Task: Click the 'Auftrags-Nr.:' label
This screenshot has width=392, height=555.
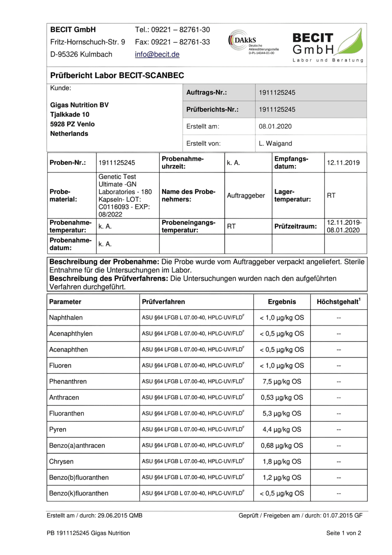Action: coord(206,92)
